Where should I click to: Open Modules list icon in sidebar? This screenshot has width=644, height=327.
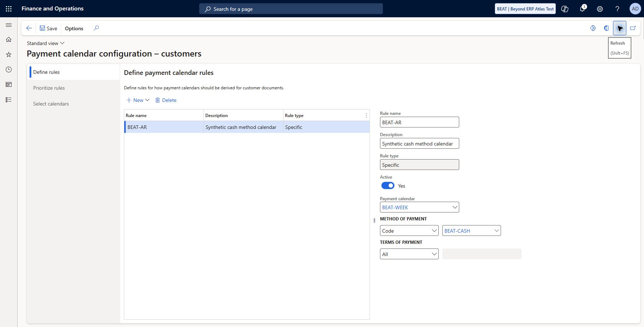(9, 100)
